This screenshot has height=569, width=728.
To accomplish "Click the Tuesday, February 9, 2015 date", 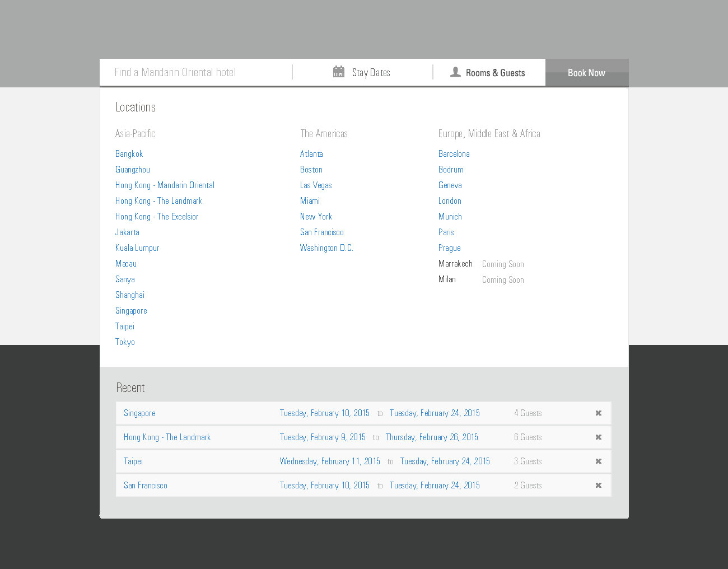I will pyautogui.click(x=323, y=437).
